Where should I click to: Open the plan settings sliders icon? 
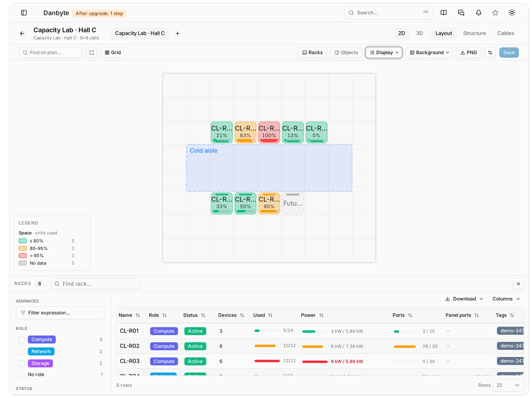click(490, 52)
